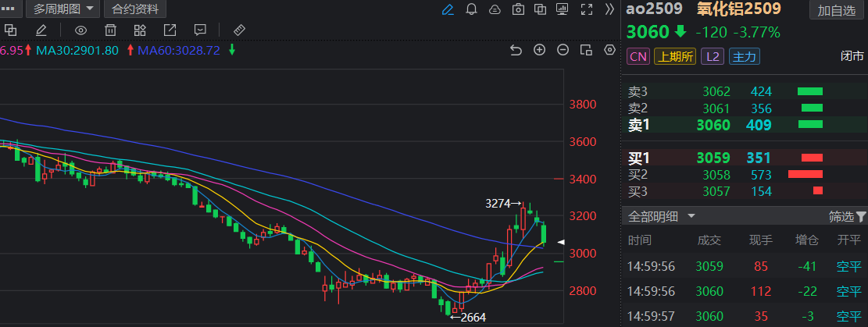Click the 现手 column header
The width and height of the screenshot is (868, 327).
[x=761, y=240]
